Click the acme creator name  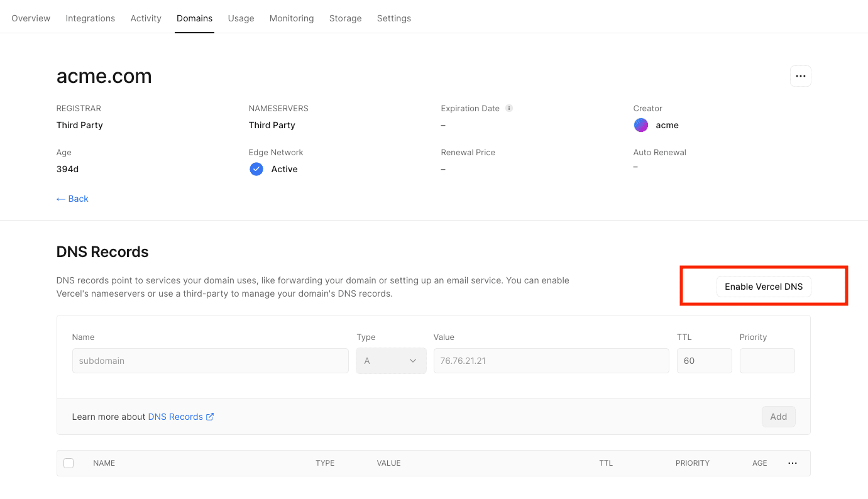pyautogui.click(x=667, y=125)
